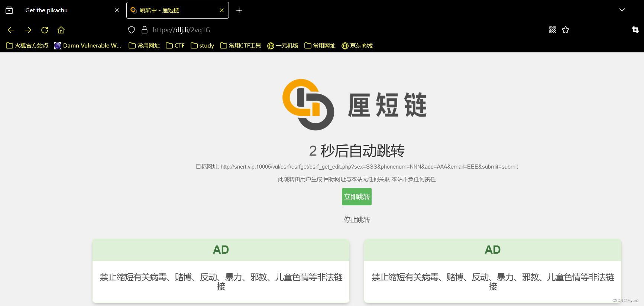Open the 常用网址 folder beside 京东商城
Viewport: 644px width, 306px height.
[320, 46]
